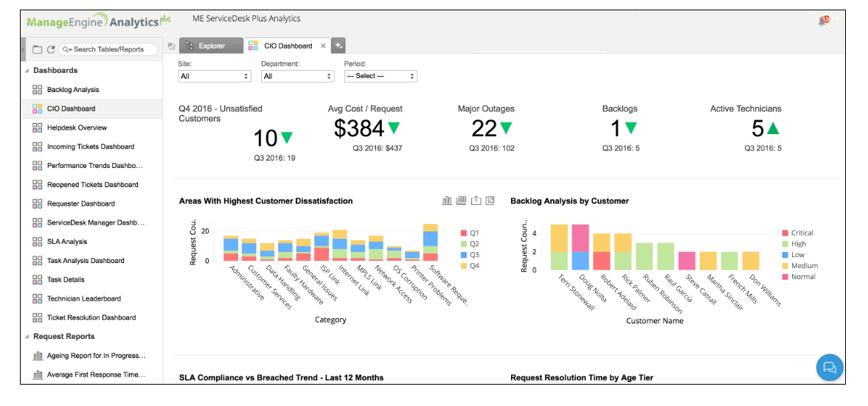Toggle the Q1 legend series
868x406 pixels.
point(469,233)
